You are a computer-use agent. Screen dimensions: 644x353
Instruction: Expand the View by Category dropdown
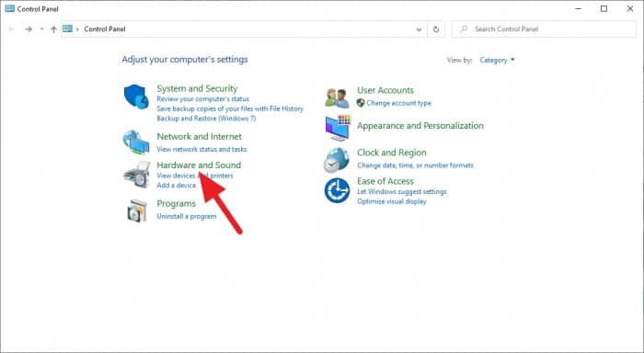pos(497,60)
